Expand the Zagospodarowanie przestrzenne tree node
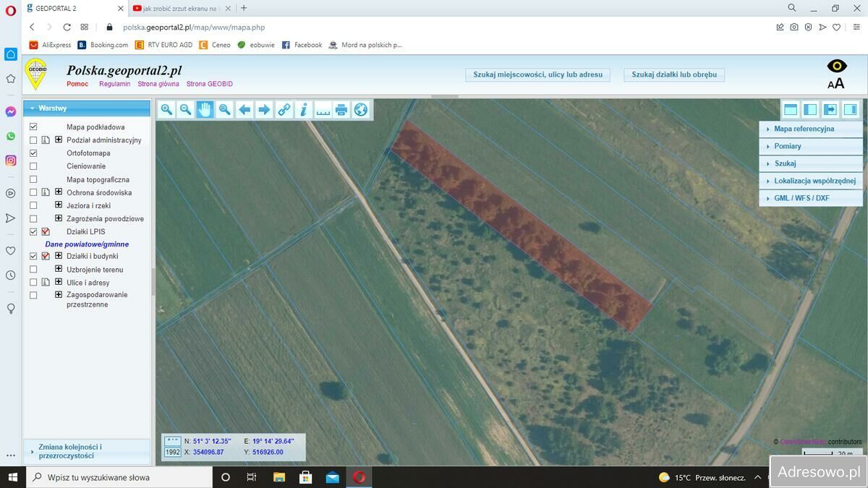This screenshot has height=488, width=868. pyautogui.click(x=59, y=295)
